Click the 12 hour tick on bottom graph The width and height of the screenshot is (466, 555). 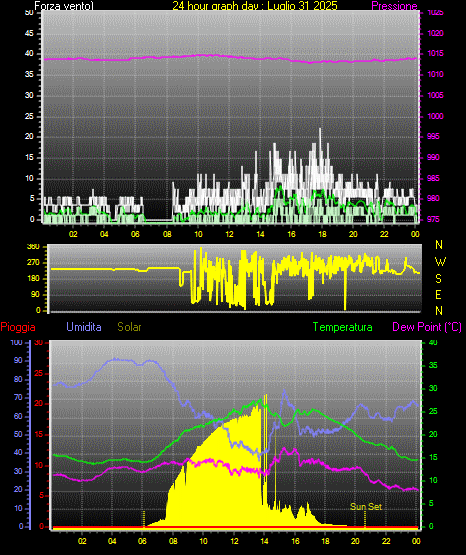234,541
